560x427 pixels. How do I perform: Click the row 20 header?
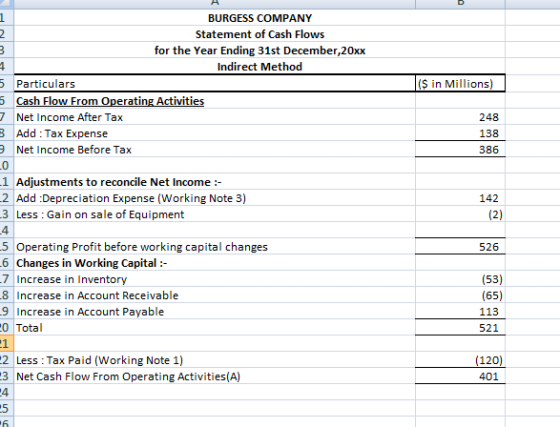coord(6,327)
